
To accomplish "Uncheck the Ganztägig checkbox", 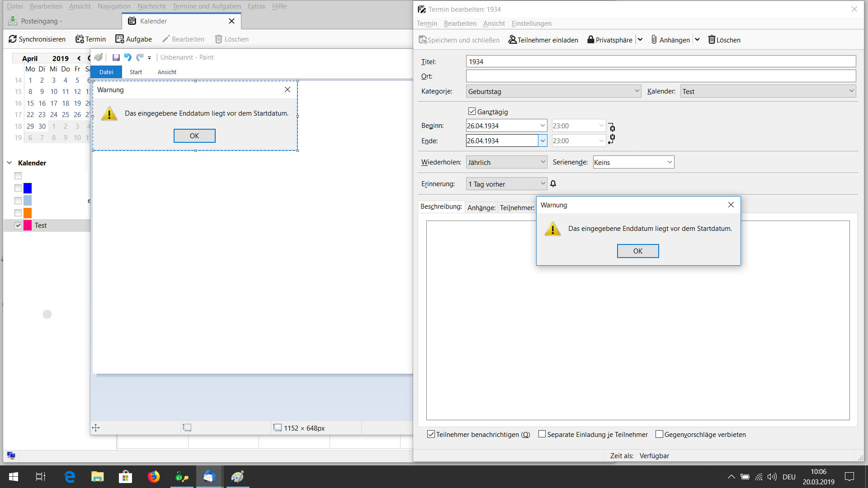I will click(x=472, y=112).
